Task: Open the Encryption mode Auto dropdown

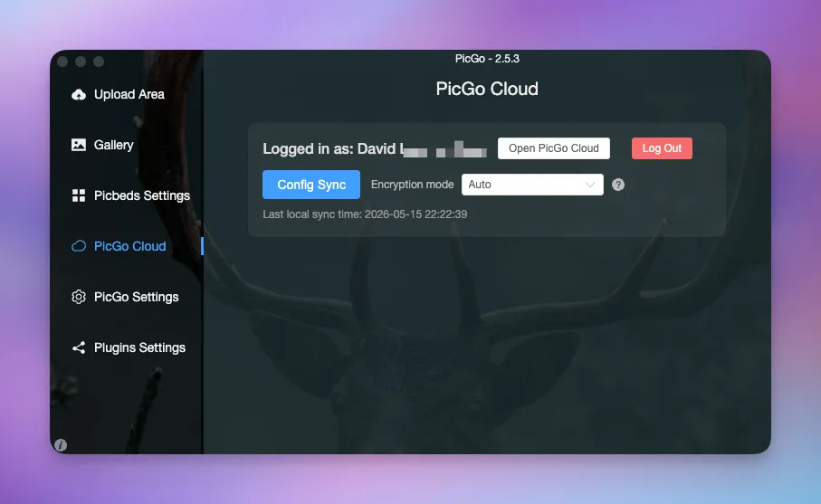Action: tap(532, 185)
